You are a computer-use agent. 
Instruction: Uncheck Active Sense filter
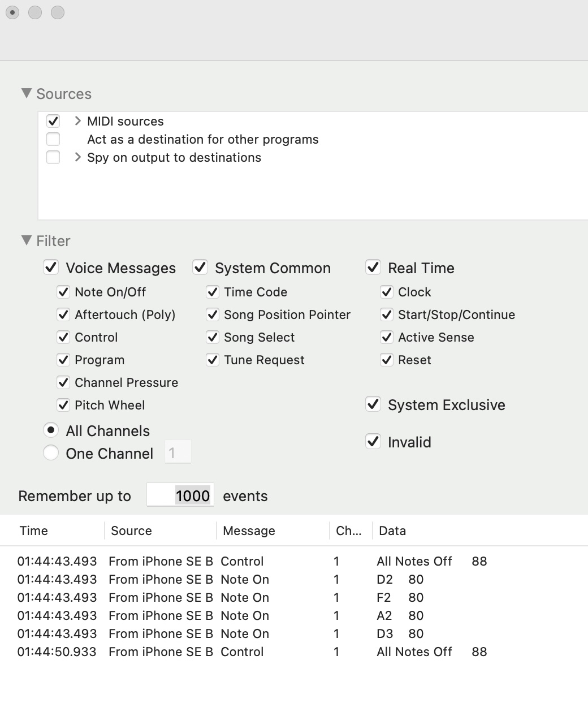[387, 337]
